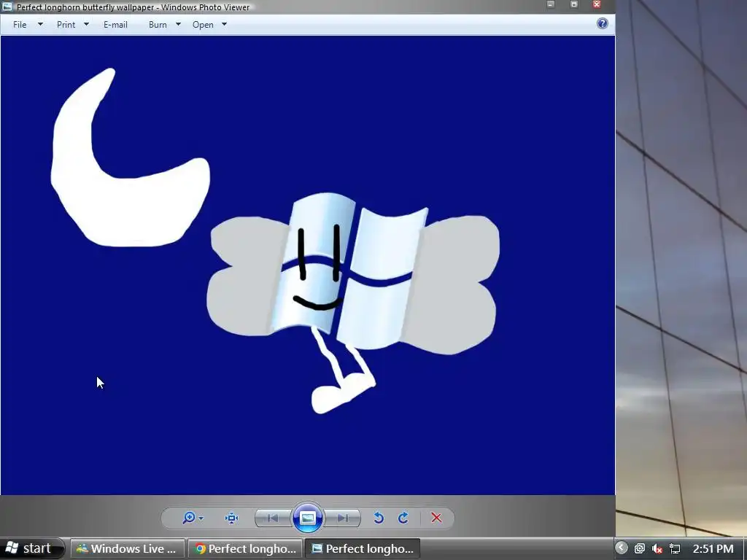This screenshot has width=747, height=560.
Task: Go to the next picture
Action: (343, 518)
